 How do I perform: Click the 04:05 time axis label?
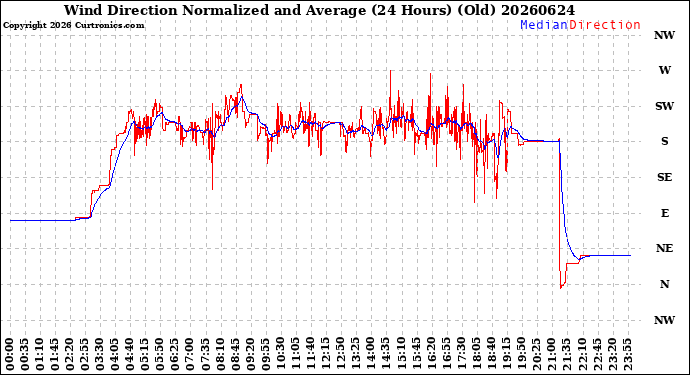(x=115, y=355)
